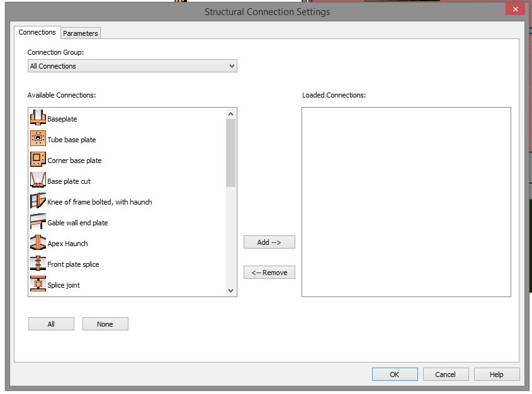The image size is (532, 394).
Task: Confirm settings with OK button
Action: 395,374
